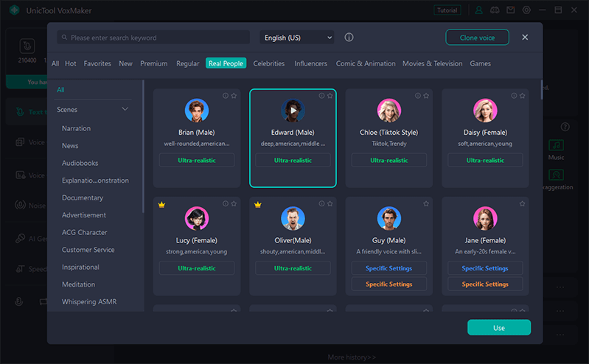Favorite the Guy (Male) voice star

coord(426,203)
